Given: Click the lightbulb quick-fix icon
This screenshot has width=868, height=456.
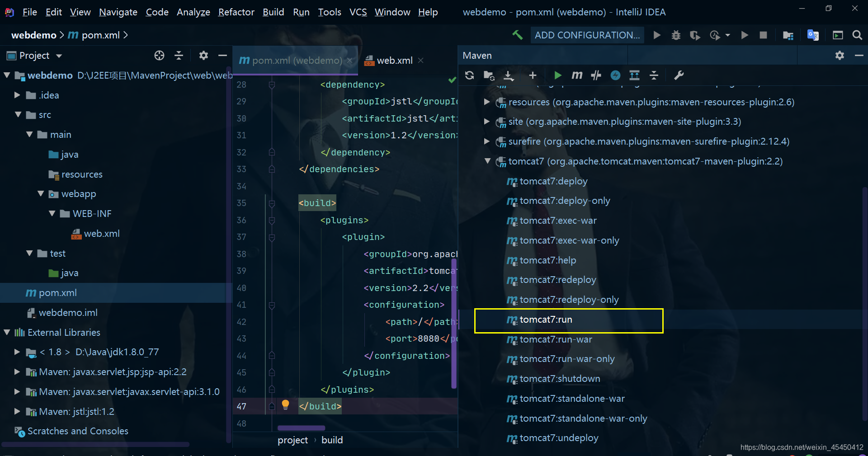Looking at the screenshot, I should coord(285,404).
